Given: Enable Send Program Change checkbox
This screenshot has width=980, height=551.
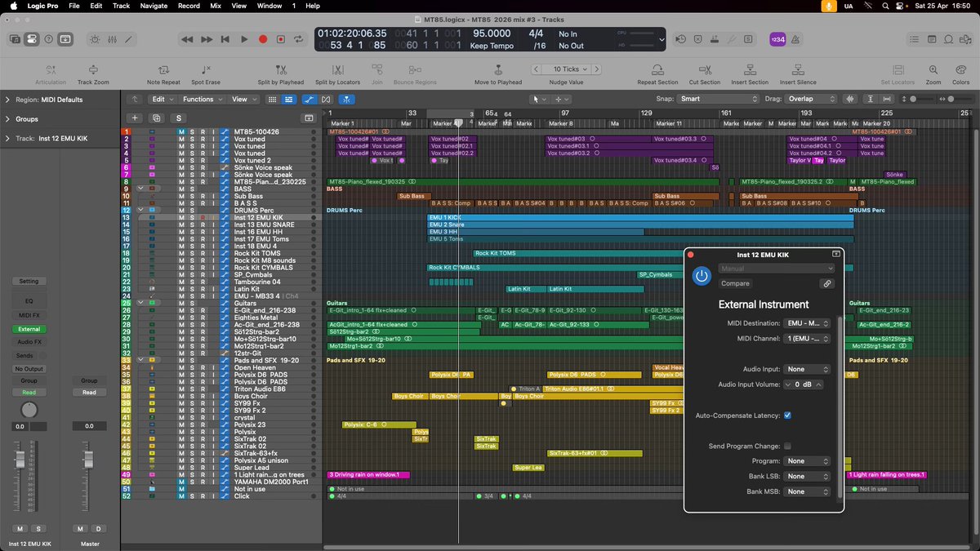Looking at the screenshot, I should pos(787,446).
